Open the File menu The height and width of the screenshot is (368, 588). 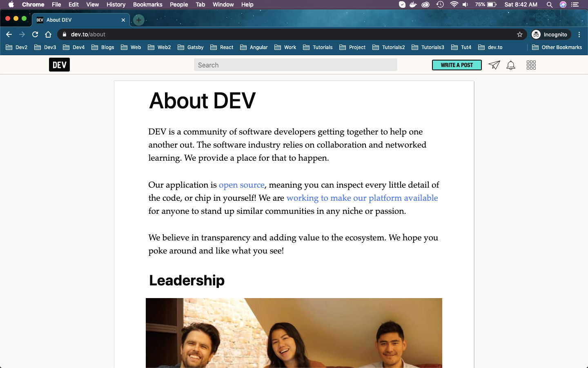(x=56, y=4)
